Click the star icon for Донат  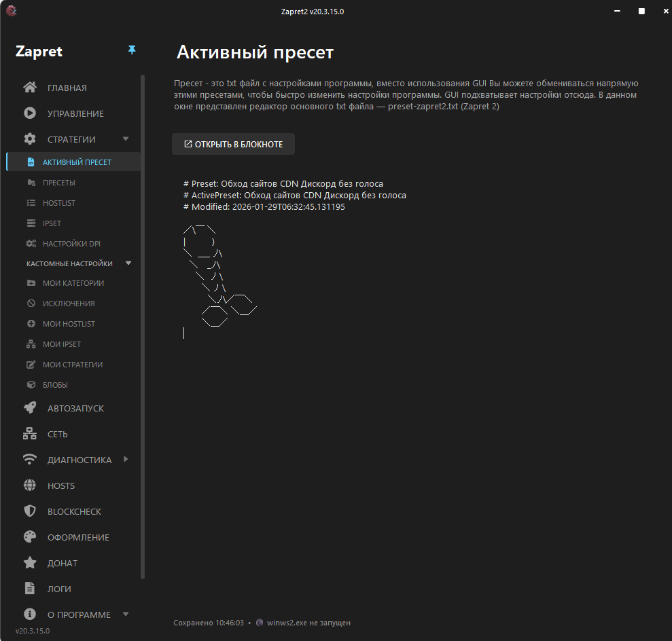30,563
